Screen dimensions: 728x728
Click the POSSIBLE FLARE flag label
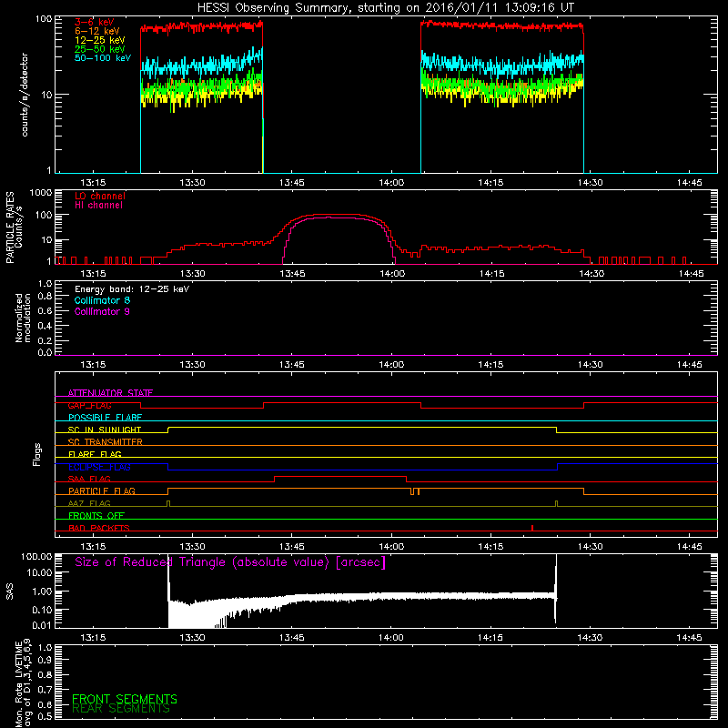tap(105, 418)
